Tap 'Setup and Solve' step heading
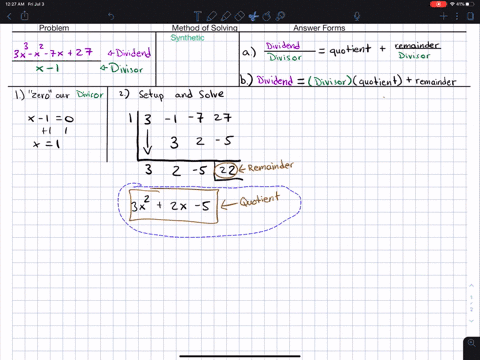The width and height of the screenshot is (480, 360). pyautogui.click(x=182, y=94)
